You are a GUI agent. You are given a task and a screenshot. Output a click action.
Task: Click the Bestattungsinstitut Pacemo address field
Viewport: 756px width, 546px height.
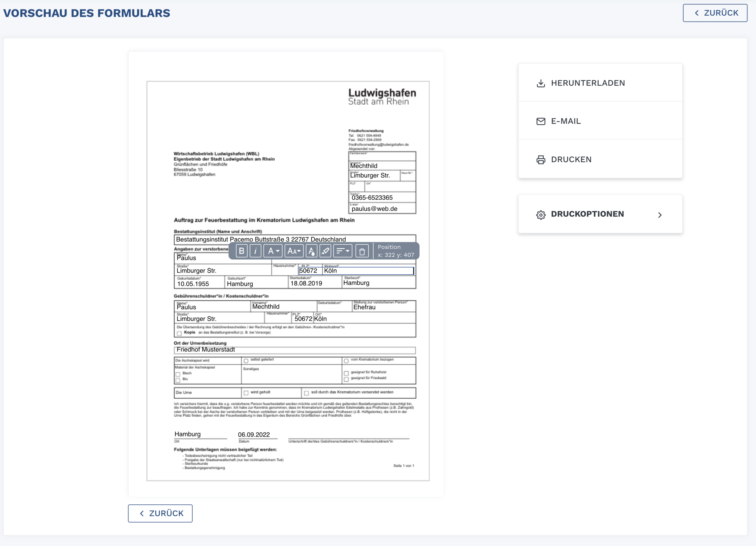point(295,239)
